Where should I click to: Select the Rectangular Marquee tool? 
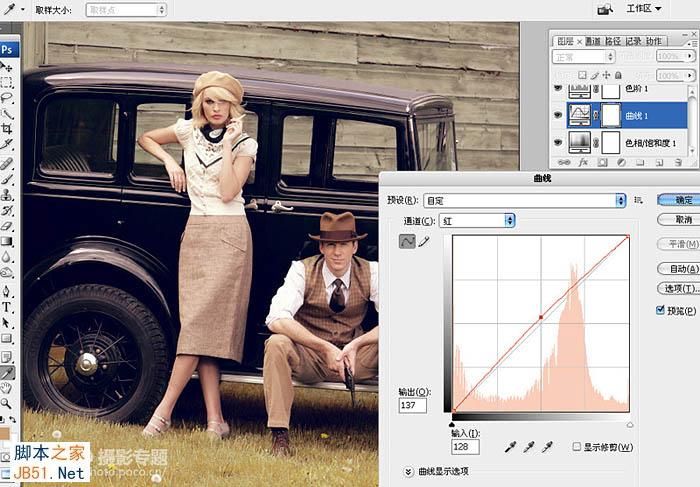click(x=7, y=82)
